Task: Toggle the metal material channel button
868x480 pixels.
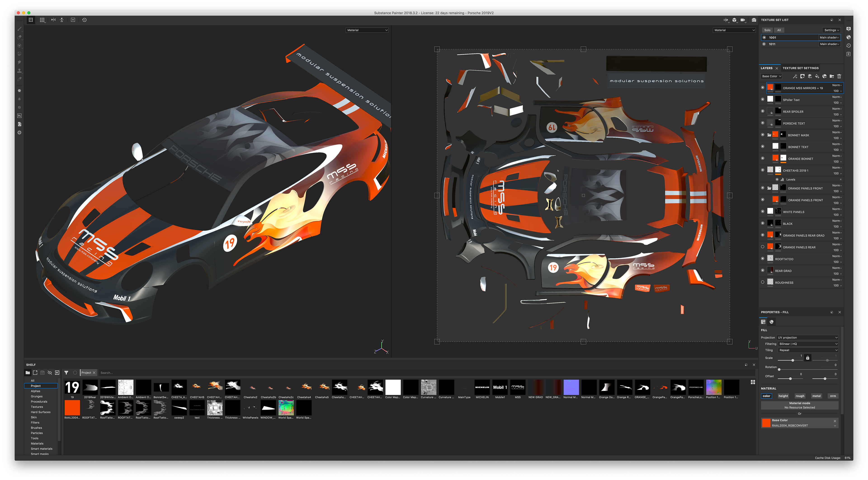Action: 816,396
